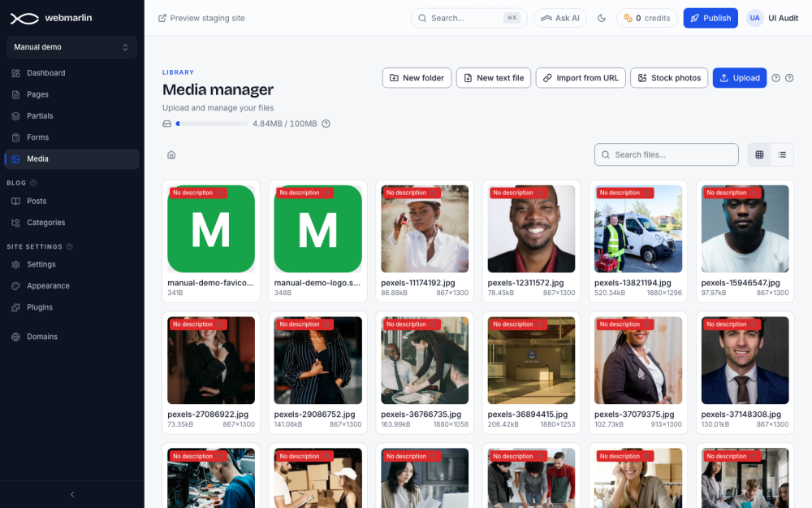Click No description badge on pexels-36894415.jpg
The width and height of the screenshot is (812, 508).
(518, 324)
